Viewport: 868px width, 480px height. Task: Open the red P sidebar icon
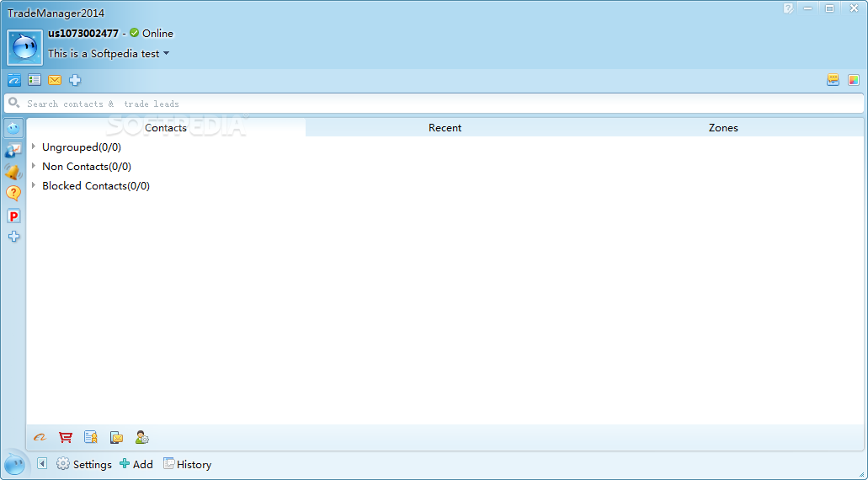pyautogui.click(x=13, y=216)
